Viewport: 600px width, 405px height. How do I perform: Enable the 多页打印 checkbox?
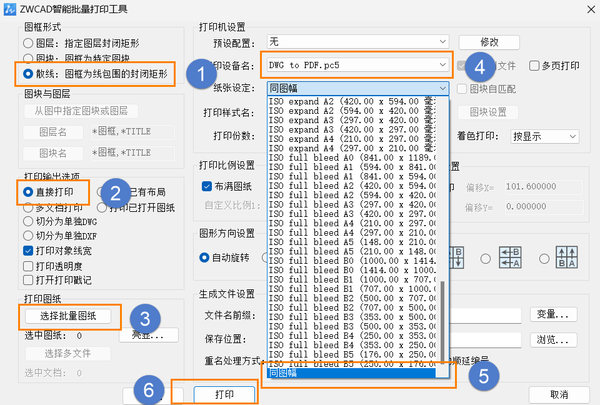click(x=534, y=65)
